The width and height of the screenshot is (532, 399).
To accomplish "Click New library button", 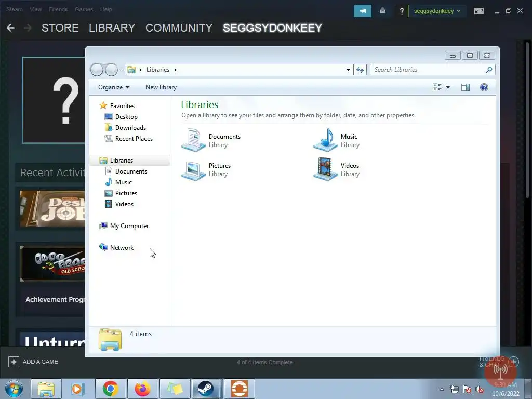I will (161, 87).
